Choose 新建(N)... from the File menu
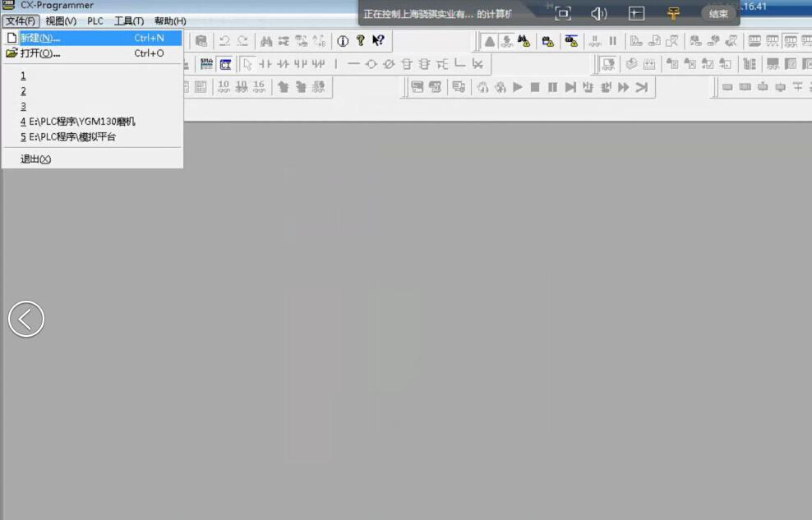This screenshot has width=812, height=520. (x=40, y=38)
